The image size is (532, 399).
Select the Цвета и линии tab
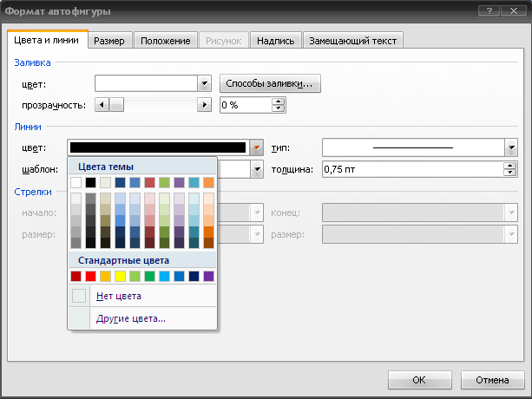47,40
